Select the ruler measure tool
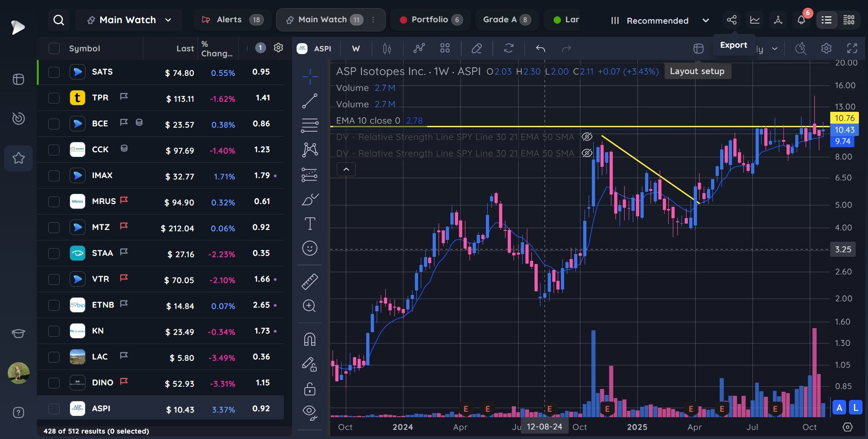Viewport: 868px width, 439px height. click(x=310, y=281)
